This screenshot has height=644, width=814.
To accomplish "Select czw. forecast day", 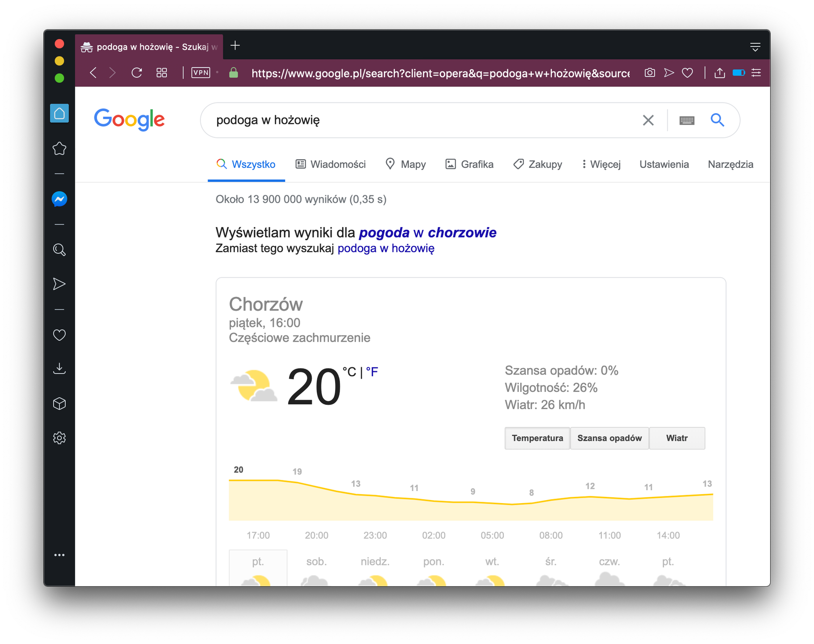I will [609, 569].
